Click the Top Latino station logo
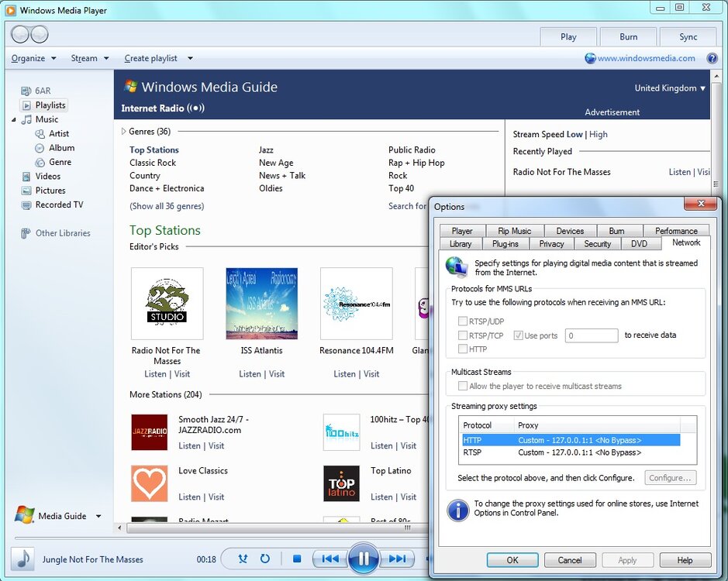This screenshot has width=728, height=581. 341,483
